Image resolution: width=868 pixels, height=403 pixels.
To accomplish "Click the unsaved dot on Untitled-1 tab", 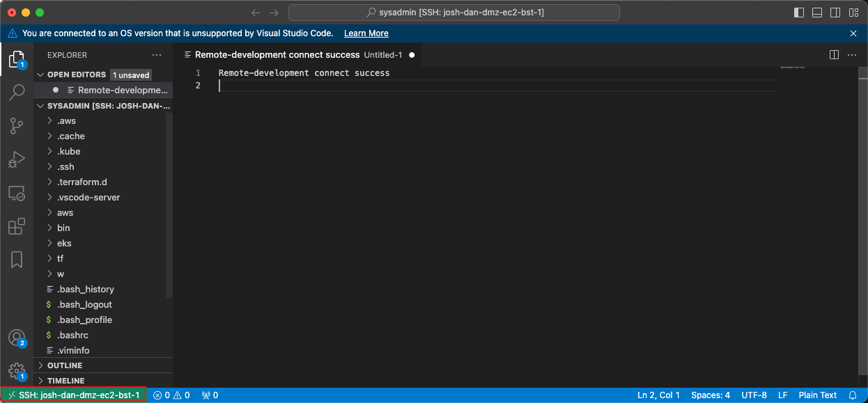I will point(412,55).
